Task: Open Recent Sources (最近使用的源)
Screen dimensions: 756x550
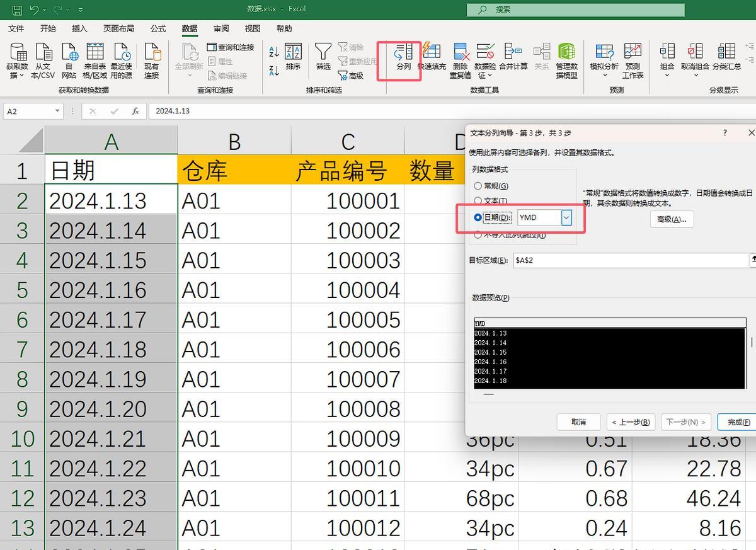Action: (x=122, y=61)
